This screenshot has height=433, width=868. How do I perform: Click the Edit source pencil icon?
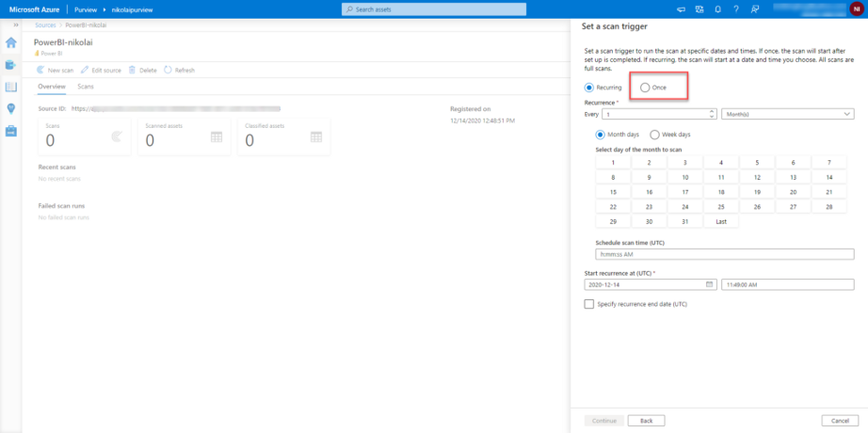(x=85, y=71)
